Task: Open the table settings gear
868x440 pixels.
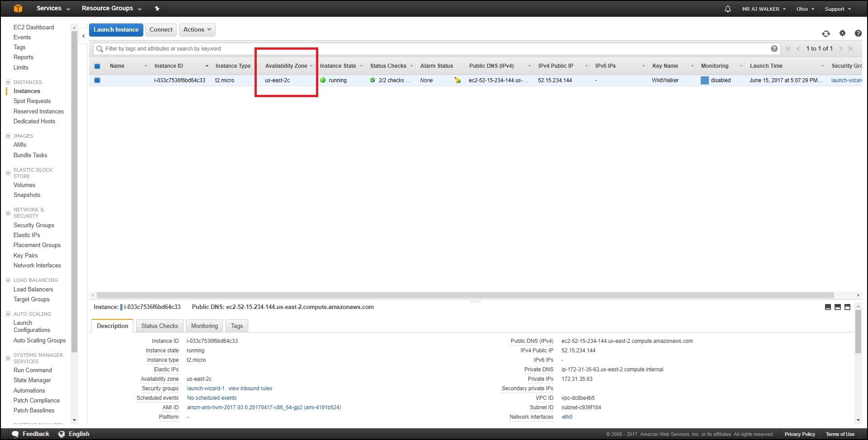Action: [x=842, y=33]
